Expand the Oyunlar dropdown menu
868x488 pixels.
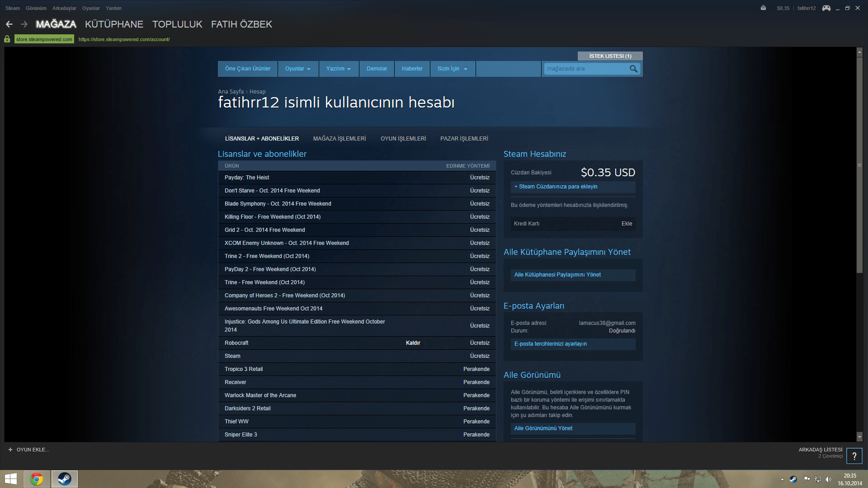(298, 69)
